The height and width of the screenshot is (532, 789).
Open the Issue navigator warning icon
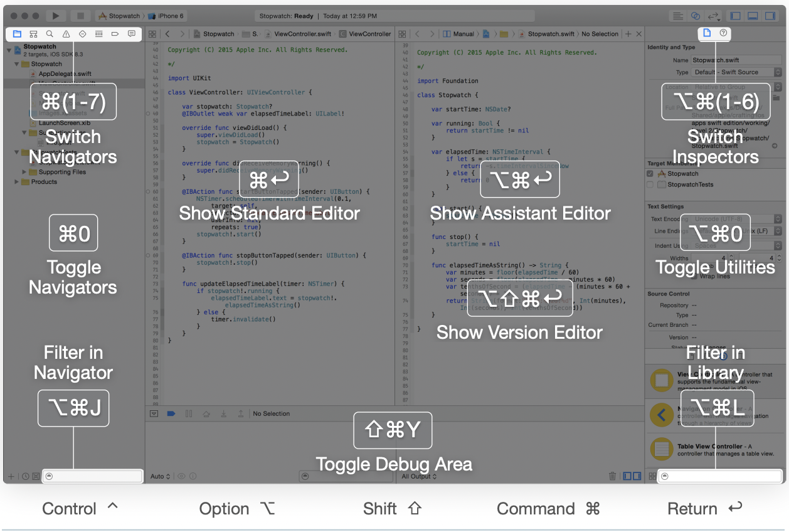pyautogui.click(x=66, y=34)
